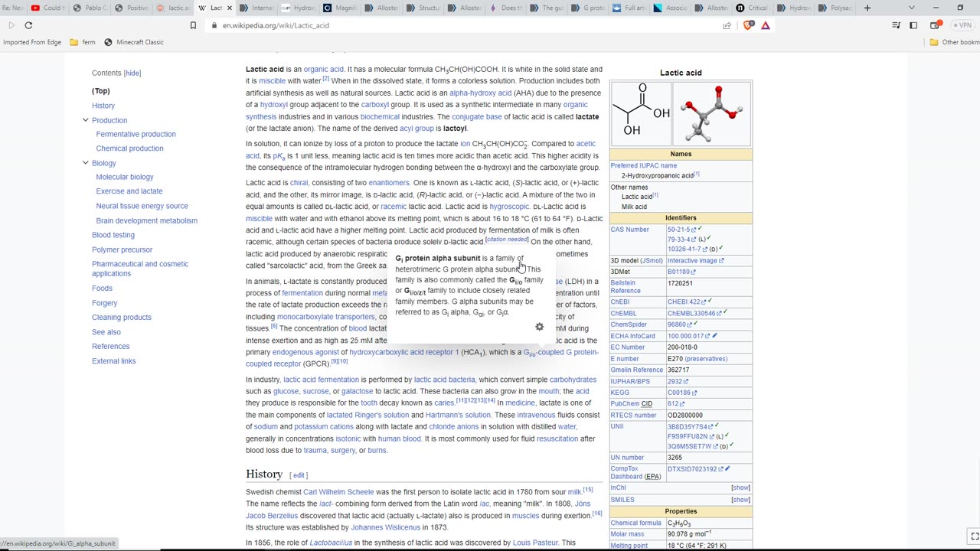Open Brave Shields lion icon
The width and height of the screenshot is (980, 551).
pyautogui.click(x=749, y=25)
